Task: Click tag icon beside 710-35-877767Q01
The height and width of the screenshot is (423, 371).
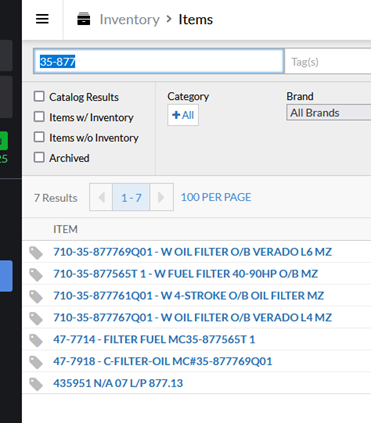Action: pyautogui.click(x=36, y=318)
